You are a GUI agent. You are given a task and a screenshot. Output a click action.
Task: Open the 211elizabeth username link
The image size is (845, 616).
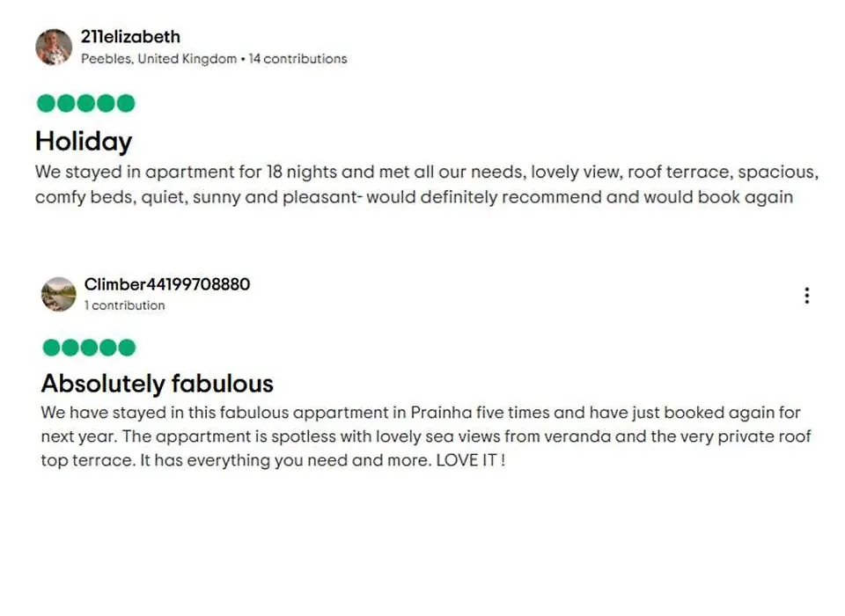coord(130,37)
